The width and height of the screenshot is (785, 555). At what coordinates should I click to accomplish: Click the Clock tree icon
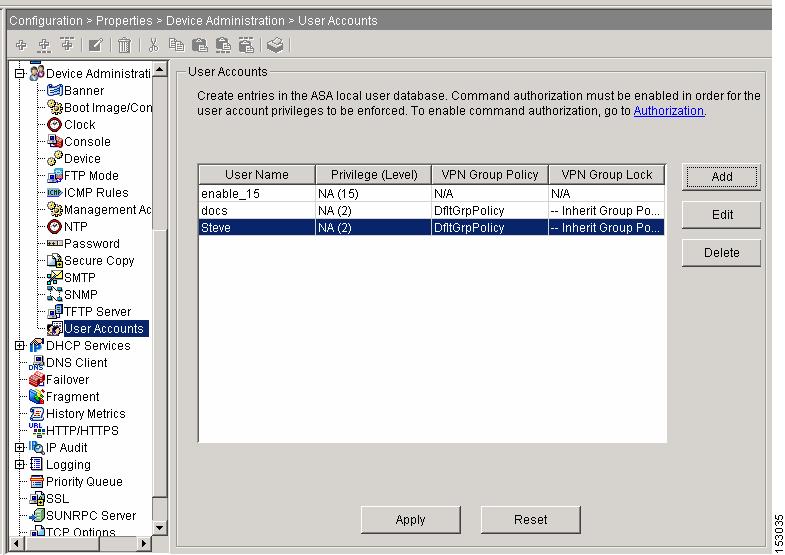[x=55, y=125]
